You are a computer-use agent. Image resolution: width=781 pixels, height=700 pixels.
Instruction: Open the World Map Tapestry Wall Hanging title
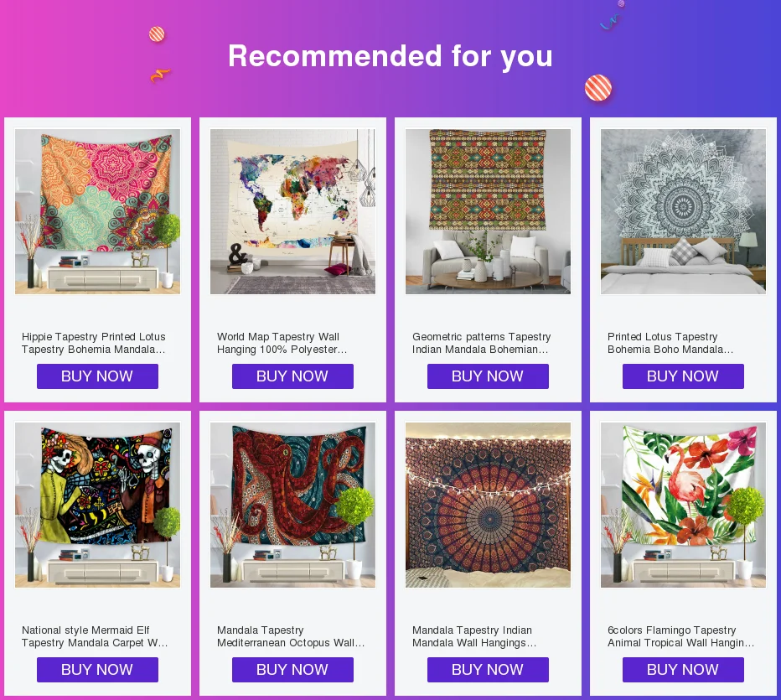pos(282,343)
